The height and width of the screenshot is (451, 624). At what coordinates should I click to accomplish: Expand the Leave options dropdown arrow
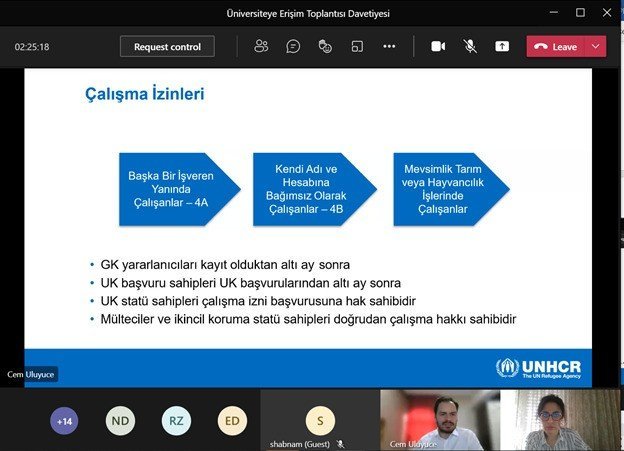pyautogui.click(x=596, y=46)
